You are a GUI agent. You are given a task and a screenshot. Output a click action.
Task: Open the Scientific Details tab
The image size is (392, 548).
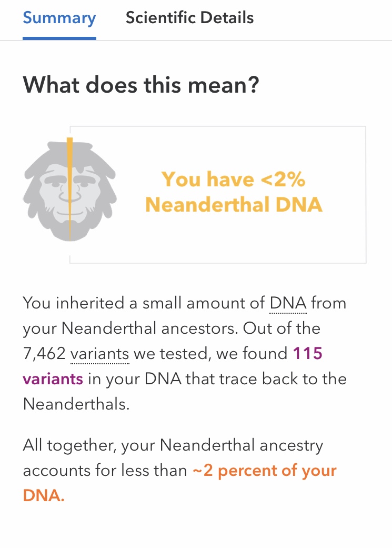click(x=189, y=18)
